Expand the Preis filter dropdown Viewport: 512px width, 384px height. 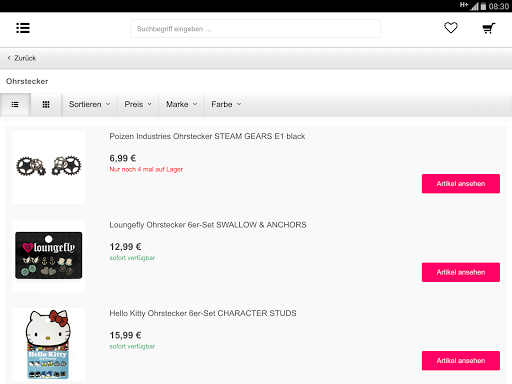tap(138, 105)
